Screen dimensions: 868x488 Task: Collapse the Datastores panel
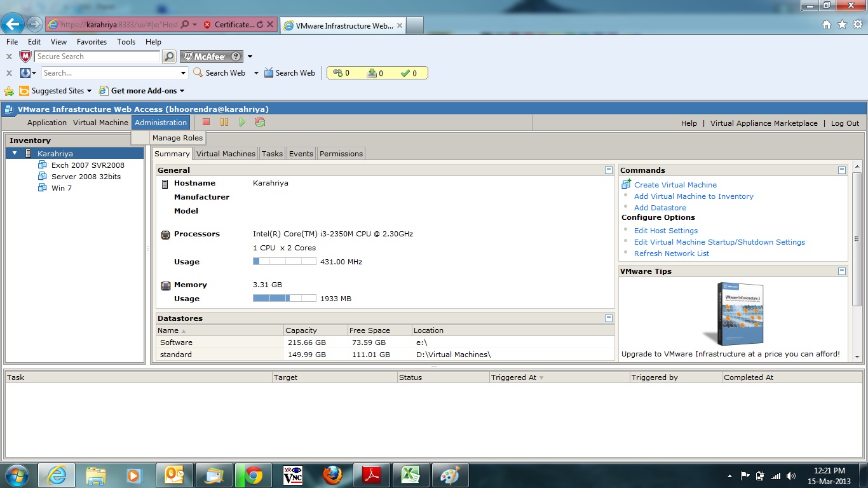coord(609,318)
